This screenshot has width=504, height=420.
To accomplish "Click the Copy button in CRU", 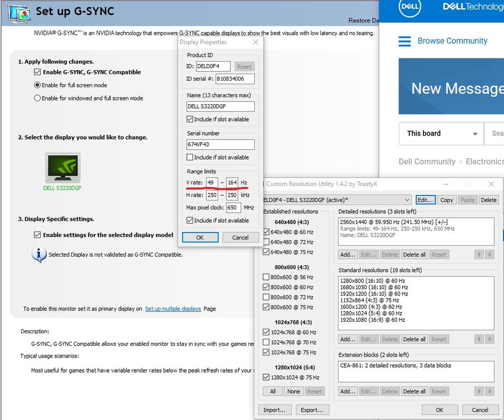I will [446, 200].
